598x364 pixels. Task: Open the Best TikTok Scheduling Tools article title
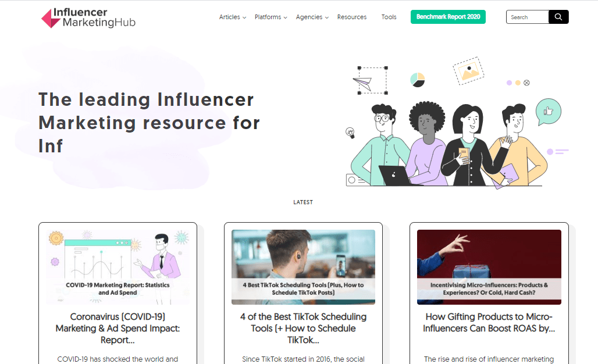(303, 328)
